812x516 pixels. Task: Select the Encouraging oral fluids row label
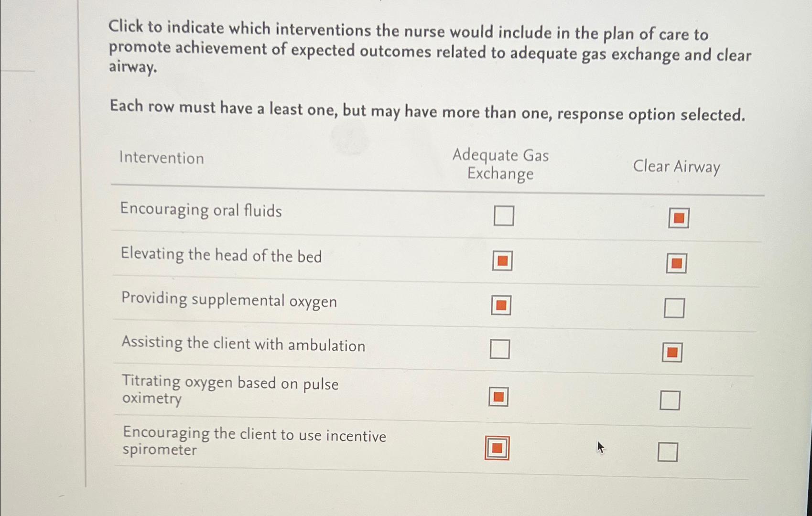pos(201,211)
